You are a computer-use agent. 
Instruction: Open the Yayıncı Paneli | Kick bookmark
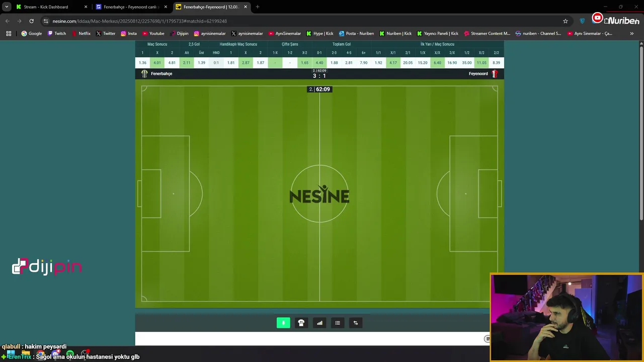(x=438, y=34)
